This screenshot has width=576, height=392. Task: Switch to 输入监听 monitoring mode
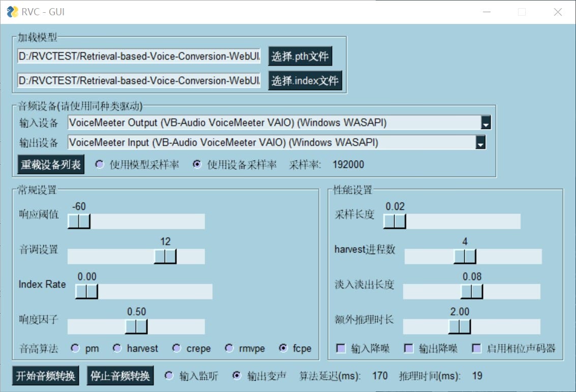coord(168,375)
